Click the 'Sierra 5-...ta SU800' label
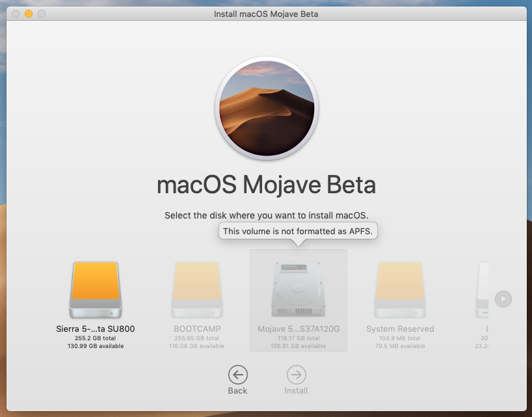This screenshot has height=417, width=532. 96,329
